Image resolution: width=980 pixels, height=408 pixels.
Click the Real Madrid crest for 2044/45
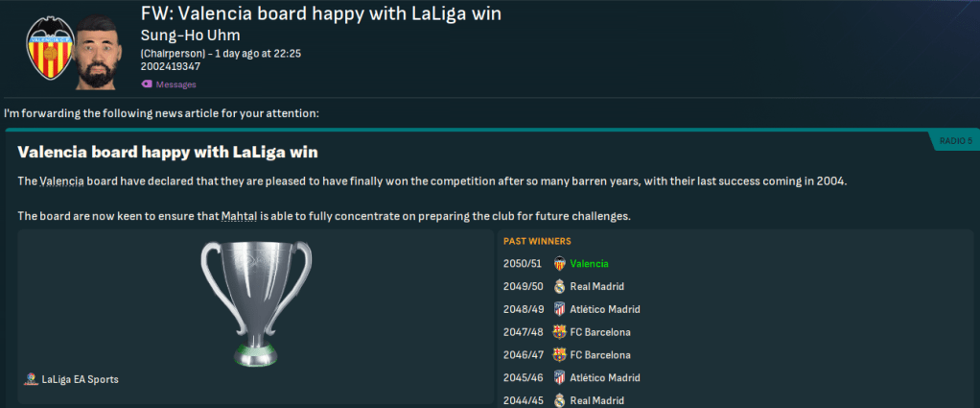[559, 400]
